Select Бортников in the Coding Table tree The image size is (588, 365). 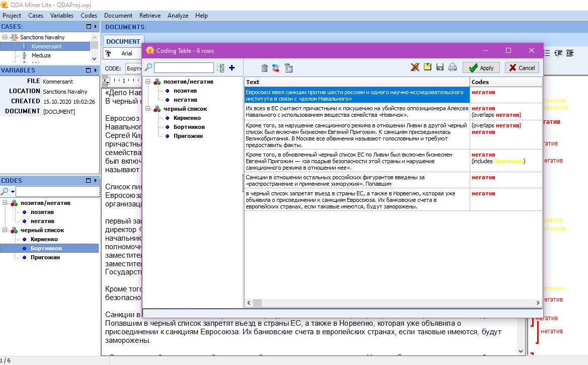(x=189, y=127)
